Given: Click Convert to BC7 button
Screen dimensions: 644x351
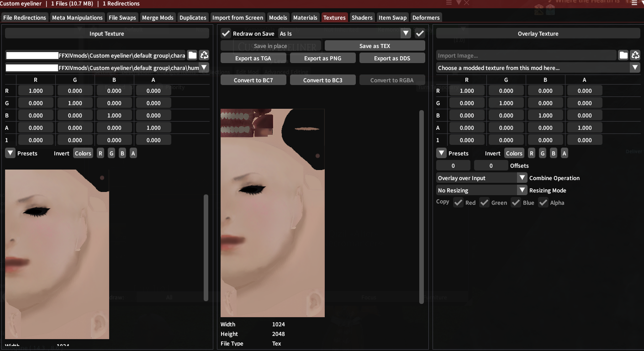Looking at the screenshot, I should click(253, 80).
